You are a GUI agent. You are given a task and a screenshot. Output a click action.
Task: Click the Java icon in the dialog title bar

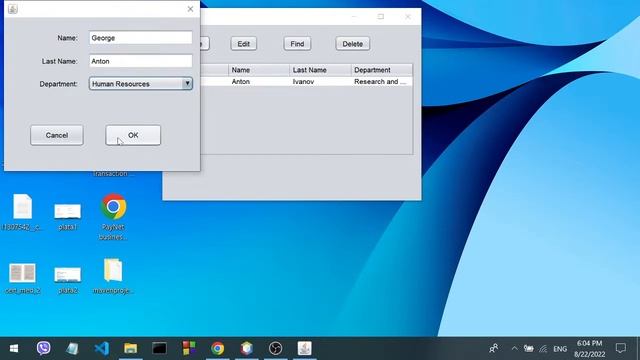(x=13, y=9)
